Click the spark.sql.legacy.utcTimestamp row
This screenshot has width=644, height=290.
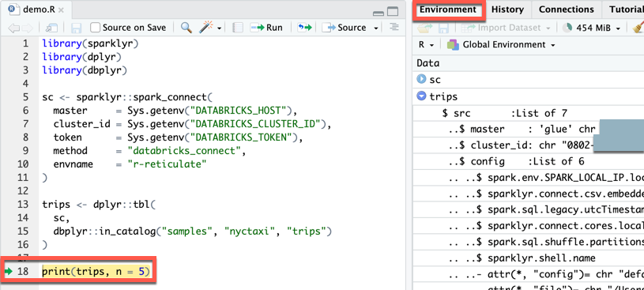tap(528, 209)
